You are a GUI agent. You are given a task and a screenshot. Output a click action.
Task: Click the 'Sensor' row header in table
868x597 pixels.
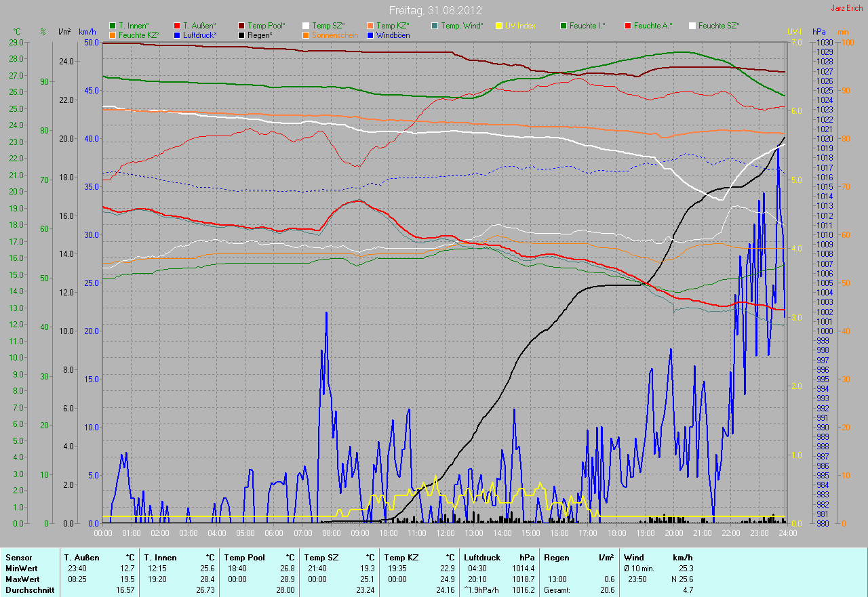(18, 557)
